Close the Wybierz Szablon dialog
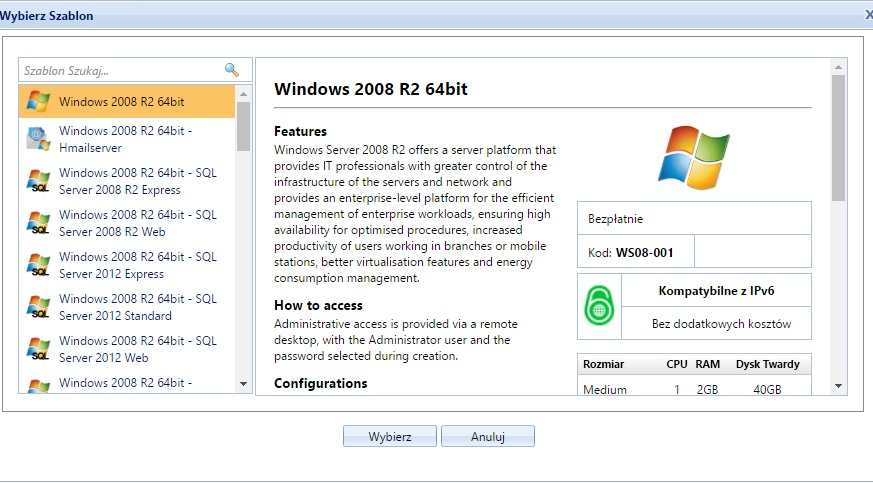 point(867,15)
